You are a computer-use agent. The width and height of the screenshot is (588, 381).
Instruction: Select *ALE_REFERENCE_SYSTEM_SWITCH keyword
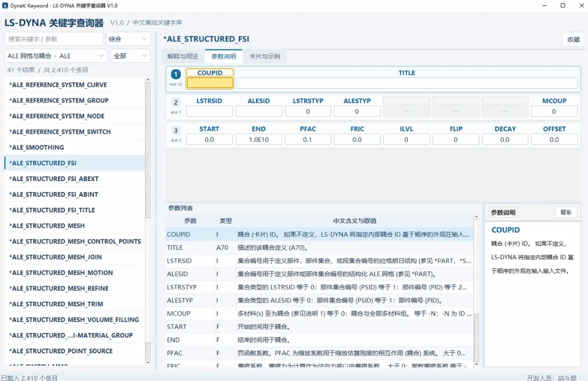click(75, 132)
